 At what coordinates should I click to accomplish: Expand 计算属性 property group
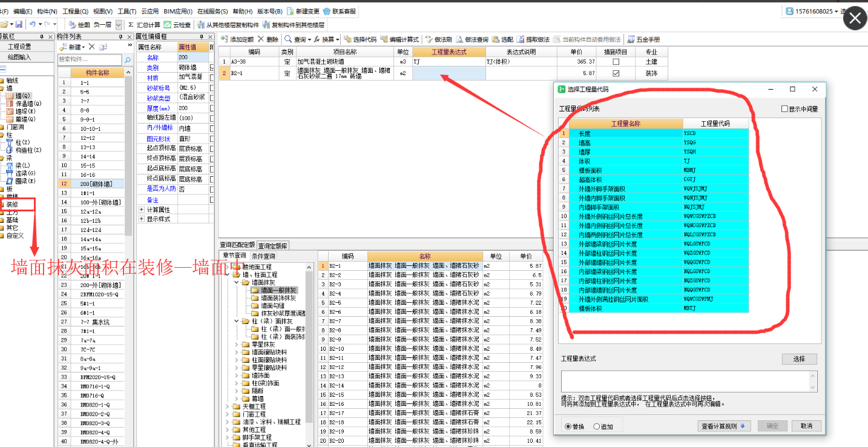[x=142, y=209]
